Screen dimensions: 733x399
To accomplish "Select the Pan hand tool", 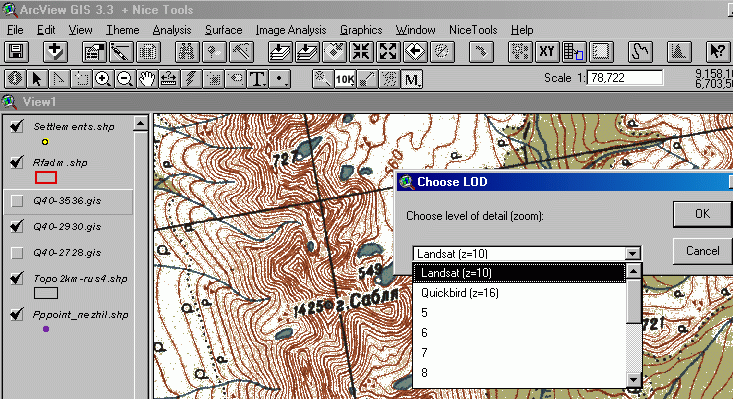I will pyautogui.click(x=147, y=78).
